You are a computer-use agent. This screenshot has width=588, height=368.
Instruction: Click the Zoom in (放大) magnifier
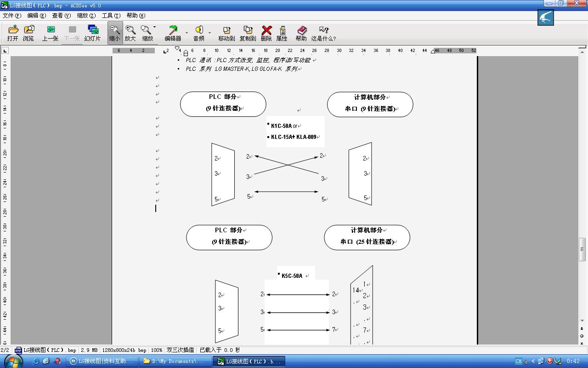130,33
